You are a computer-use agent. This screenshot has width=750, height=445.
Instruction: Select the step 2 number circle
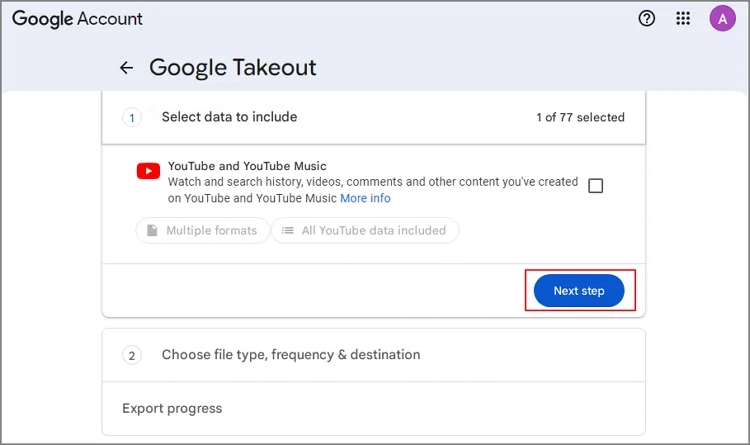click(132, 355)
